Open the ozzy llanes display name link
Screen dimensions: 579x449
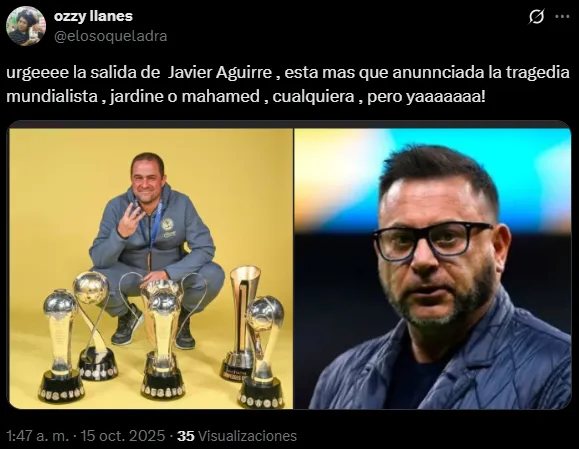(93, 16)
